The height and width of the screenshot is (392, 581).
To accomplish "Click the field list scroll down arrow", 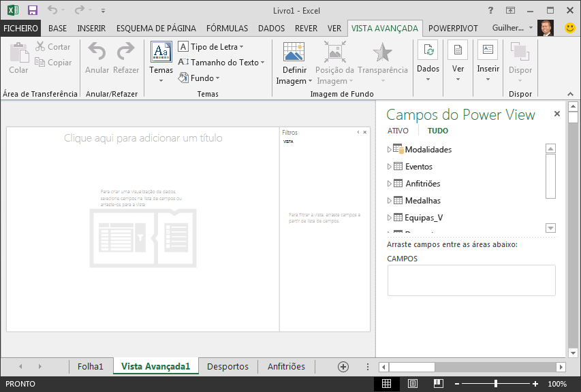I will coord(550,228).
